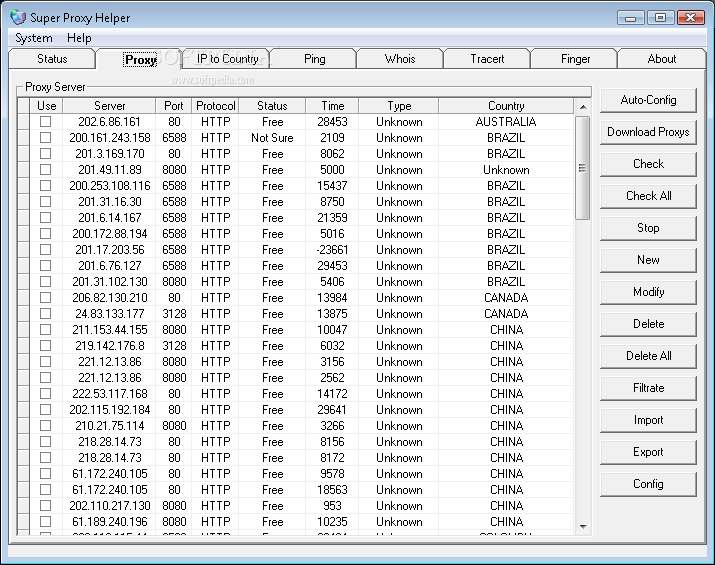The width and height of the screenshot is (715, 565).
Task: Tick the checkbox for 200.161.243.158
Action: [x=45, y=137]
